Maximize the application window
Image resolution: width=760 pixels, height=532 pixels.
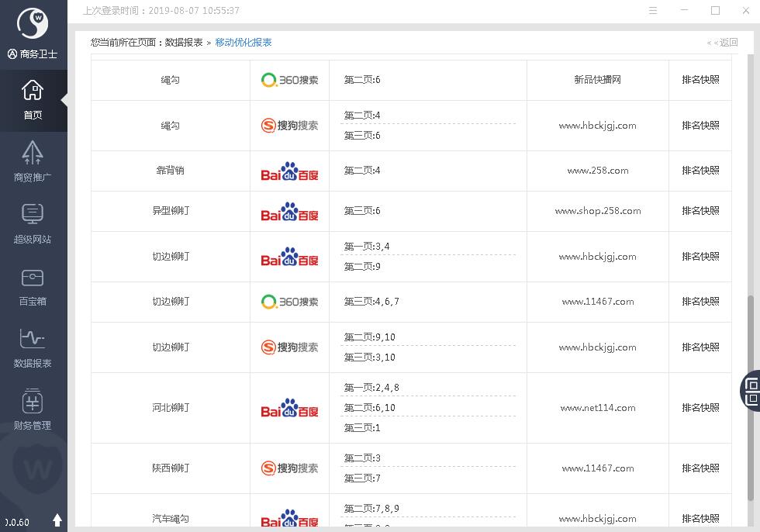[x=715, y=11]
